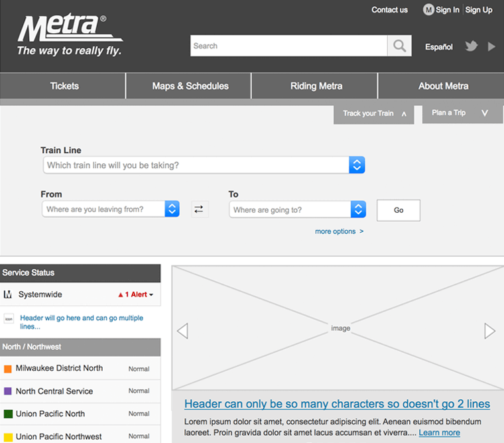Screen dimensions: 504x443
Task: Click the small alert icon beside the header link
Action: coord(9,318)
